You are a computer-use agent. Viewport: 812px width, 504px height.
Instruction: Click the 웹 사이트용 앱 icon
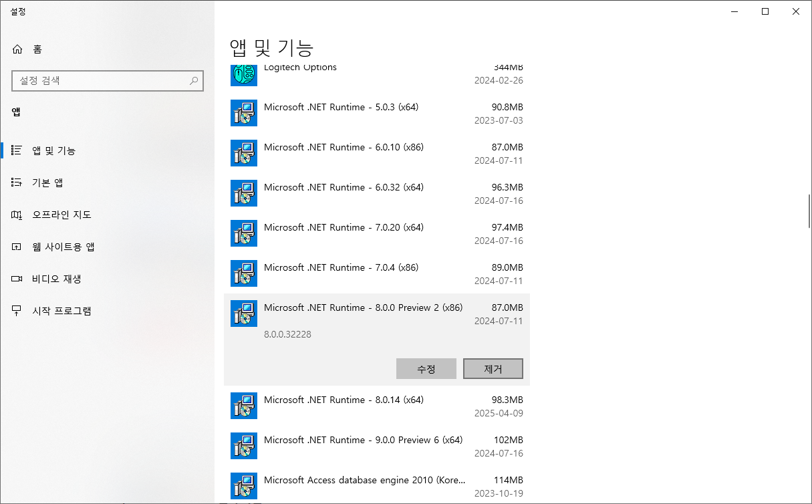coord(17,247)
